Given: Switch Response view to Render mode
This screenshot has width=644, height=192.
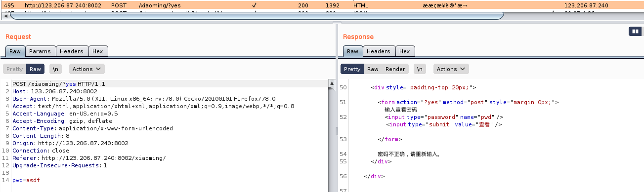Looking at the screenshot, I should [x=395, y=69].
